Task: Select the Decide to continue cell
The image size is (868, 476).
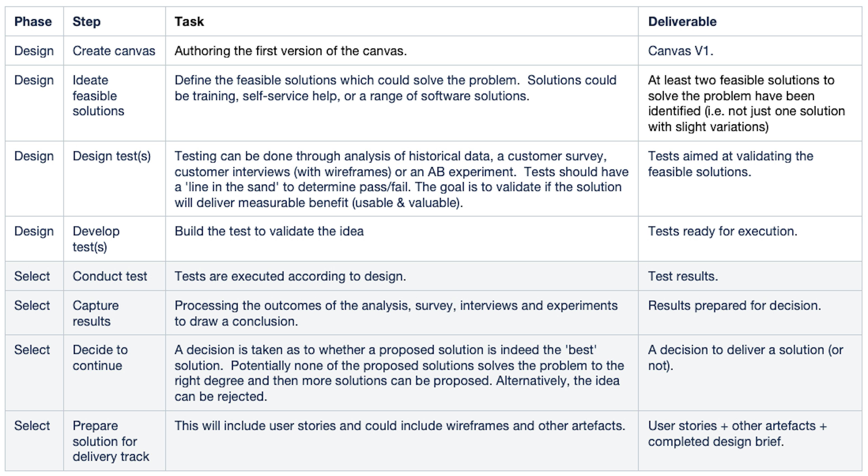Action: point(114,373)
